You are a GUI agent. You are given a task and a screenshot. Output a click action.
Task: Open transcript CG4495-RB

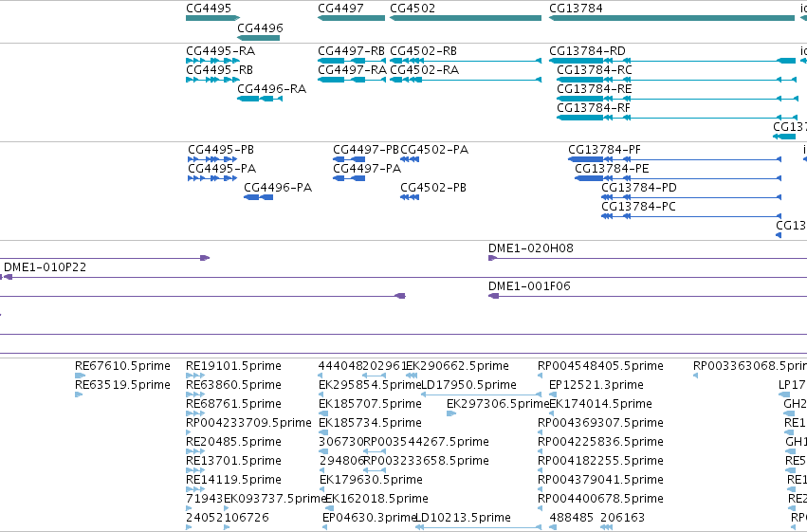click(x=212, y=80)
